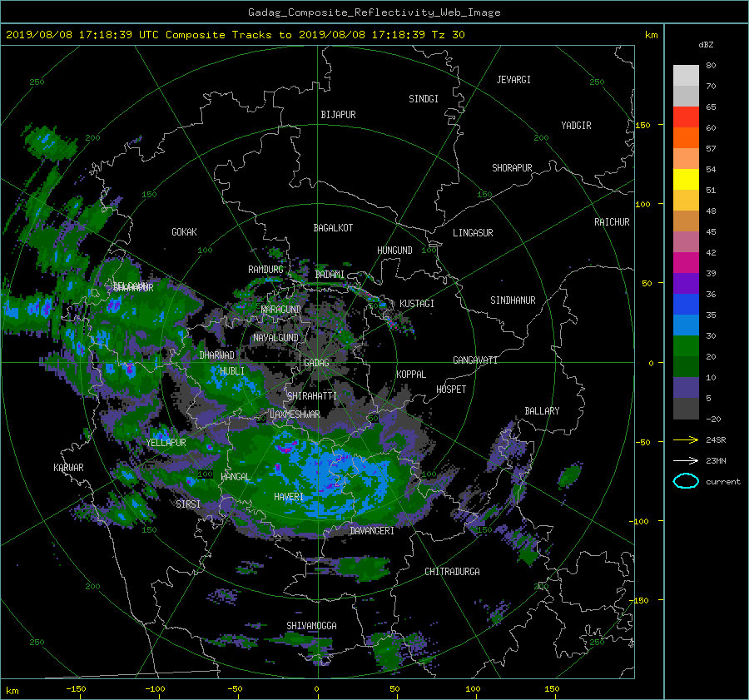Click the HOSPET city label
749x700 pixels.
451,390
